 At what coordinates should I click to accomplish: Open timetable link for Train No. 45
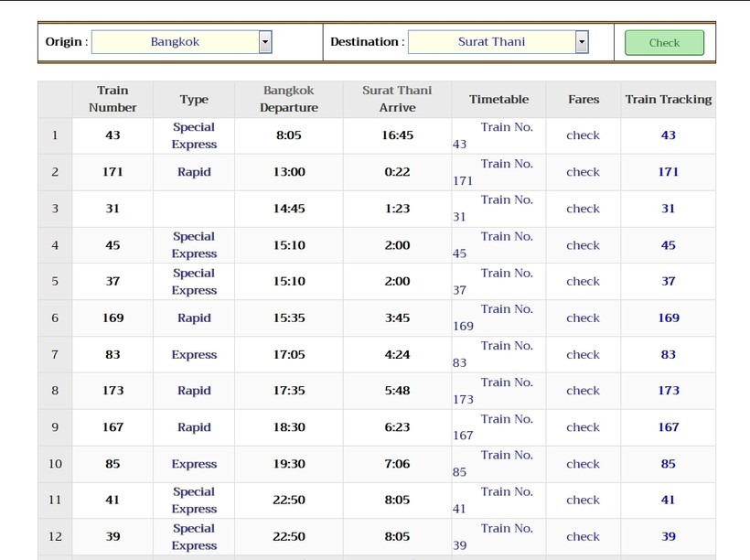[506, 237]
